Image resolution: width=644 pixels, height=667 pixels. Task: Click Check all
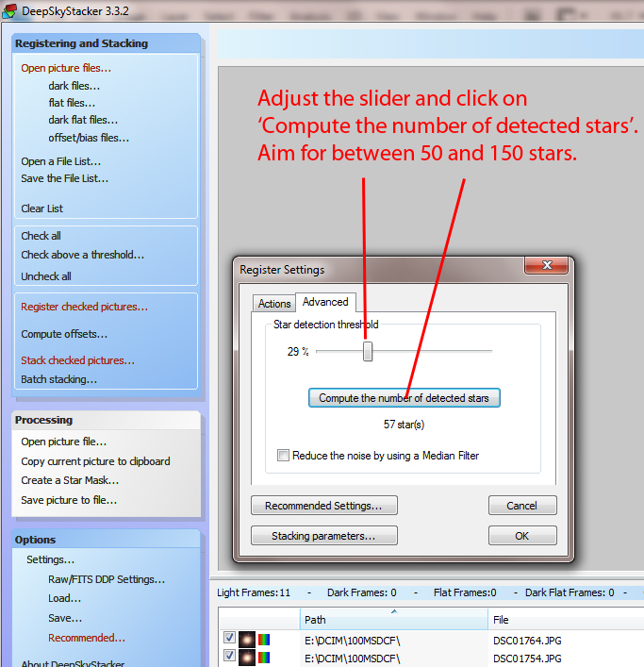(41, 236)
